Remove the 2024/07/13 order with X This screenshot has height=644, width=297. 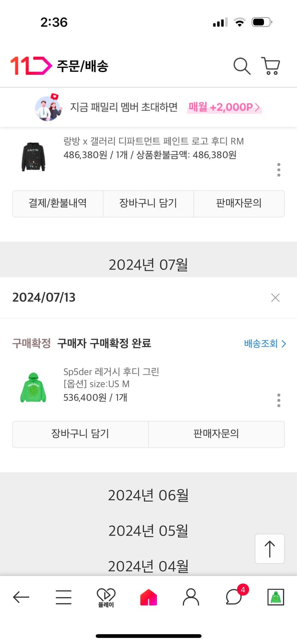point(275,298)
